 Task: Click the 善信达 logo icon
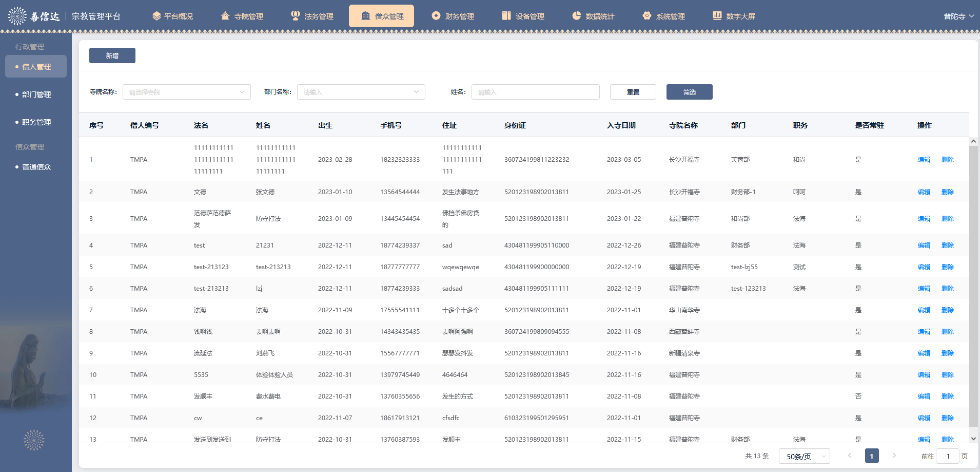[17, 16]
